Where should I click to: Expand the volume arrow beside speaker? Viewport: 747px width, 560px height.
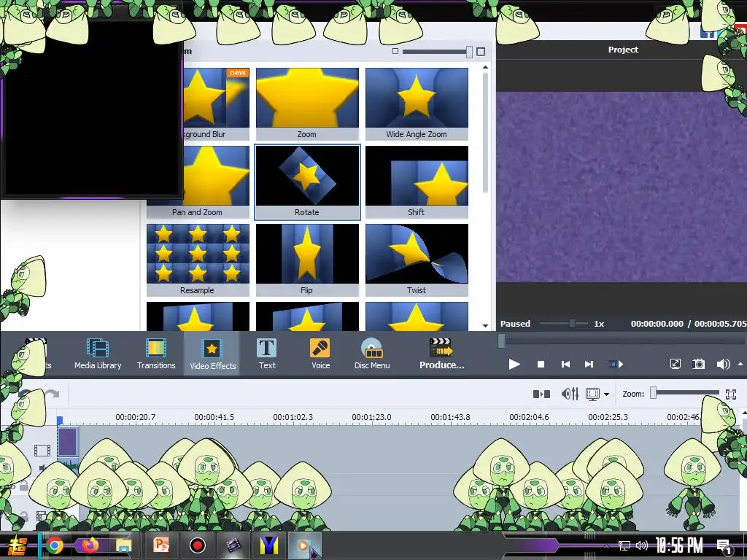(740, 365)
